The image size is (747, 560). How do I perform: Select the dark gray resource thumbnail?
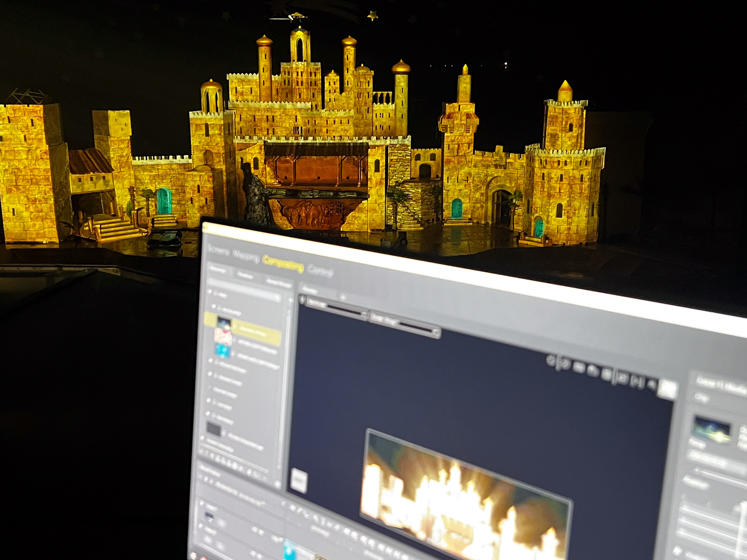[x=214, y=429]
